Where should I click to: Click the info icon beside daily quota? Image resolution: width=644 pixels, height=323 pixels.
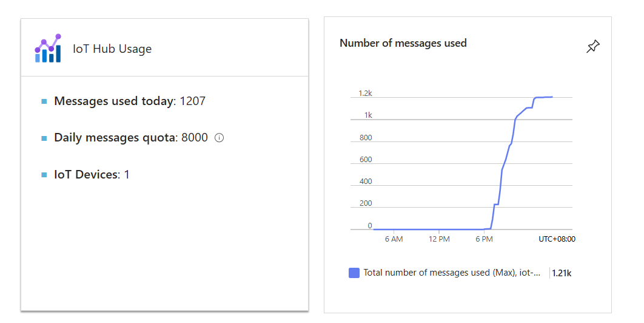click(220, 138)
